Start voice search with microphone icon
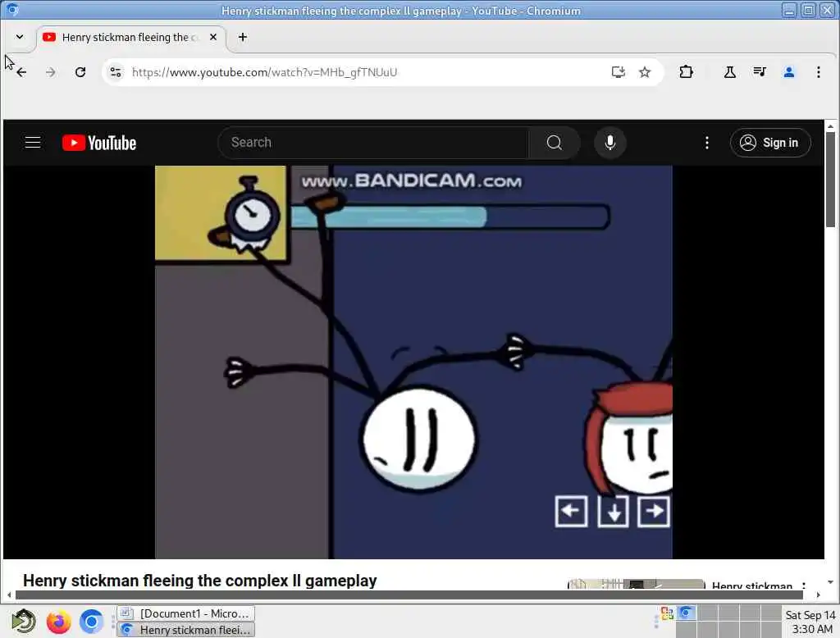The width and height of the screenshot is (840, 638). click(x=609, y=143)
